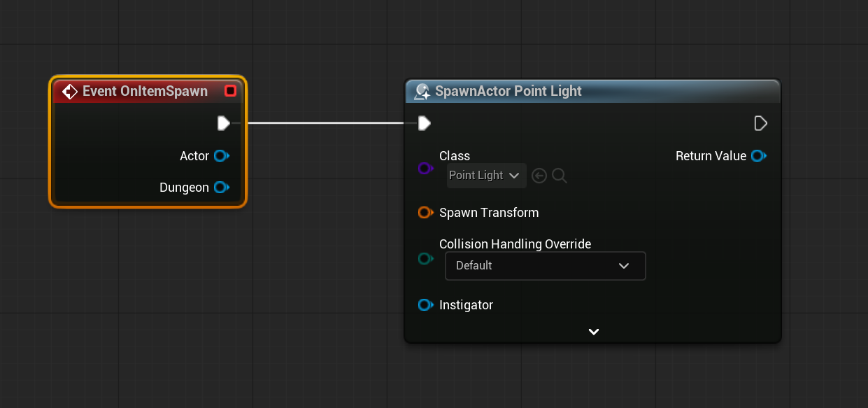Click the Actor output pin

tap(222, 156)
